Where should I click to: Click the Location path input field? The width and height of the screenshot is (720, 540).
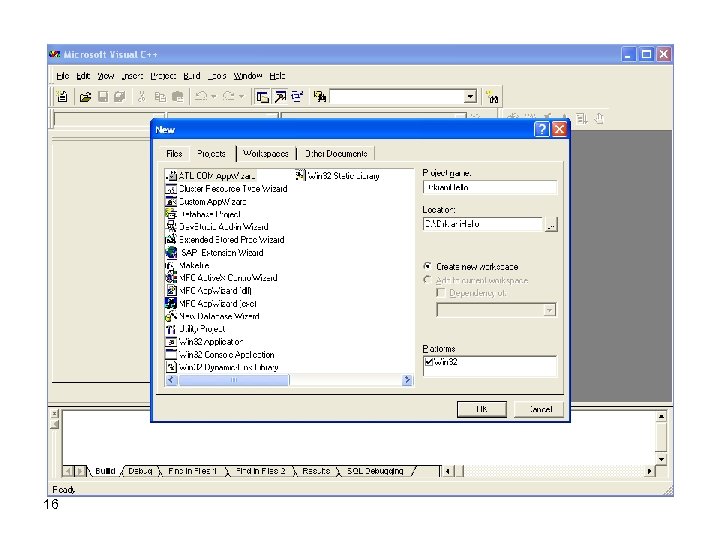pyautogui.click(x=483, y=224)
